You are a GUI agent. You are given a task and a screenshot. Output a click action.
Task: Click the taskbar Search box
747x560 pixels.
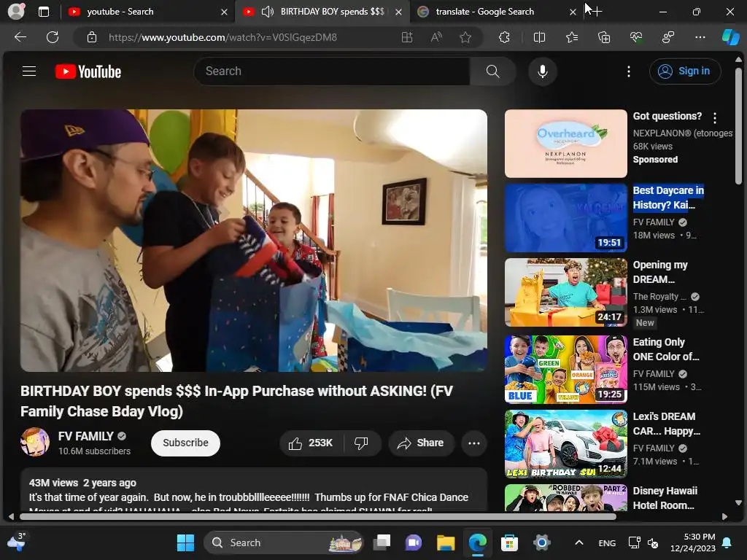coord(284,542)
